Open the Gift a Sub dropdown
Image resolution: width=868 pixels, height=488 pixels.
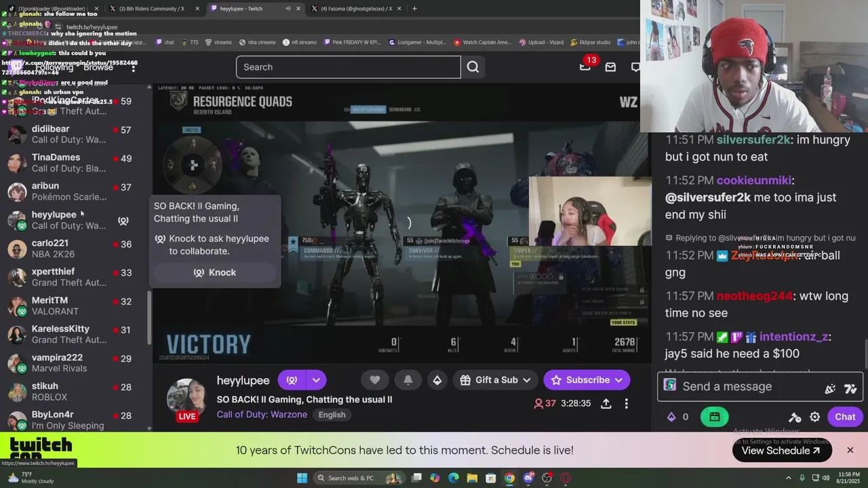pyautogui.click(x=495, y=380)
